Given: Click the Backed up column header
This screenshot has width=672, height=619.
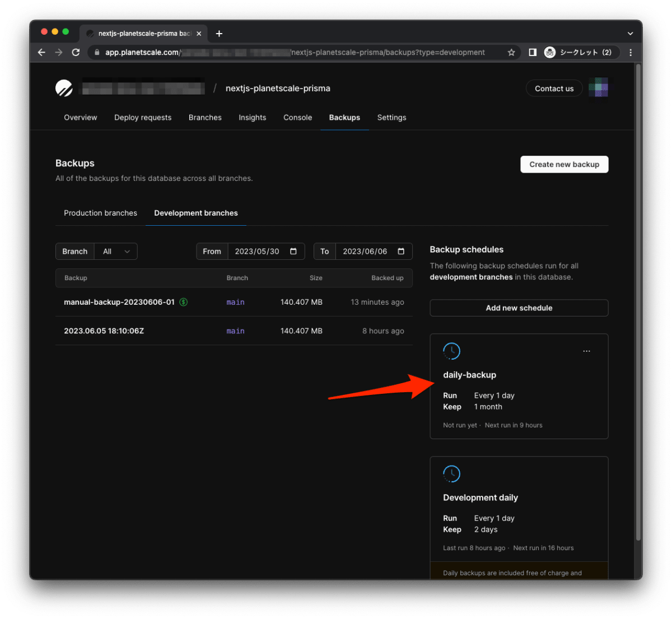Looking at the screenshot, I should pos(388,278).
